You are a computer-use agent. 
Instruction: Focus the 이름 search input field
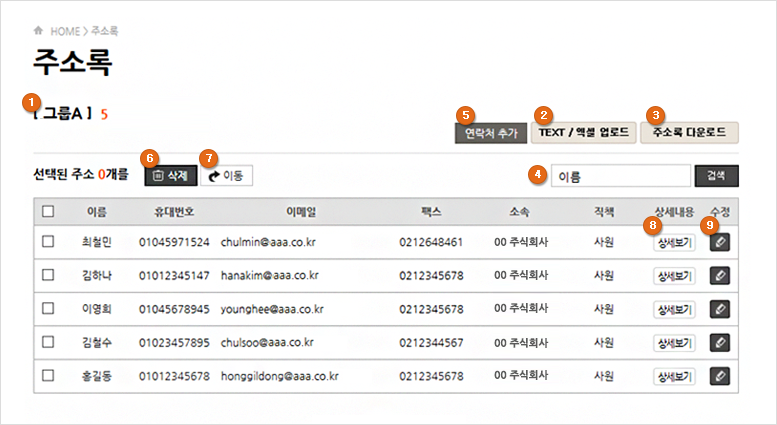pos(621,176)
